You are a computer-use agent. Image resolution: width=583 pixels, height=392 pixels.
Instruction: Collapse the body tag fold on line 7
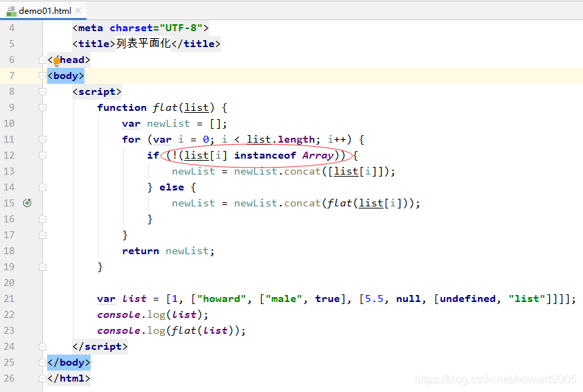pyautogui.click(x=42, y=76)
